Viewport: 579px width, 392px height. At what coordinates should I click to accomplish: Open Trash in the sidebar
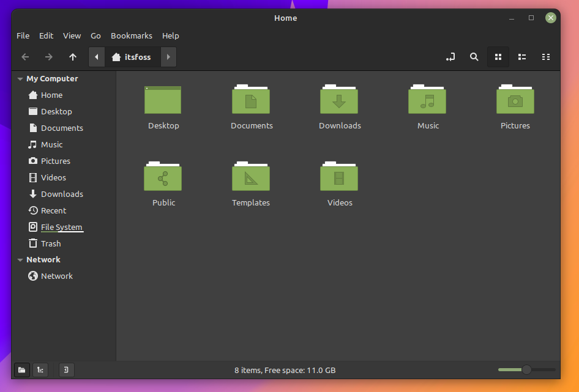pos(51,243)
